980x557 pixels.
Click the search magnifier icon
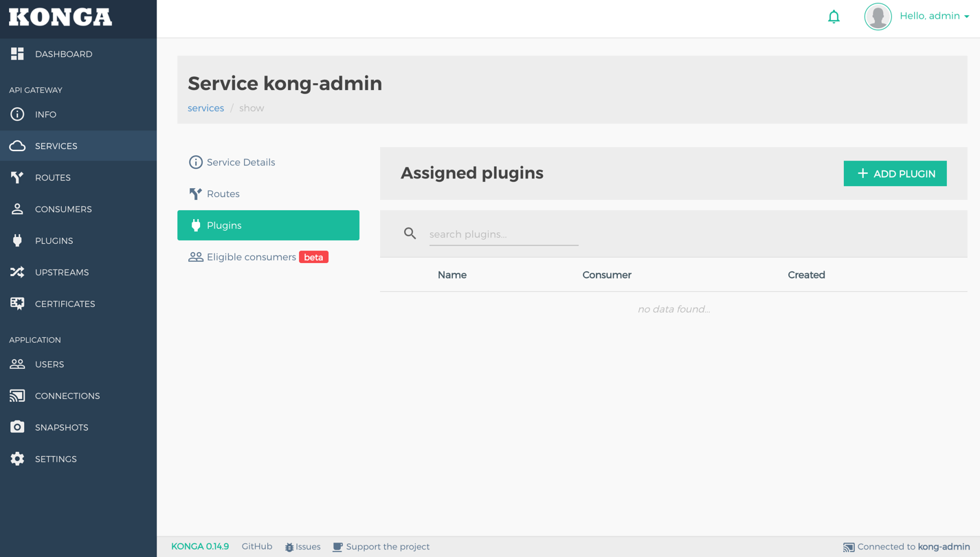coord(410,234)
